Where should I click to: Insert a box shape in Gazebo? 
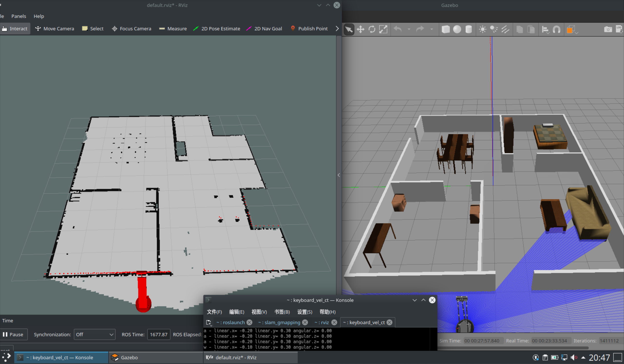(x=446, y=29)
